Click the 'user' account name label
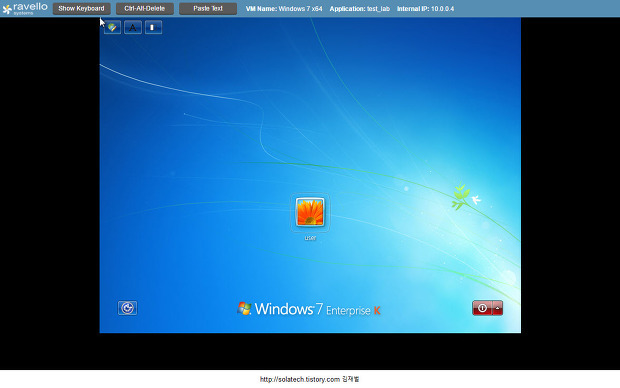Screen dimensions: 620x388 (x=310, y=238)
